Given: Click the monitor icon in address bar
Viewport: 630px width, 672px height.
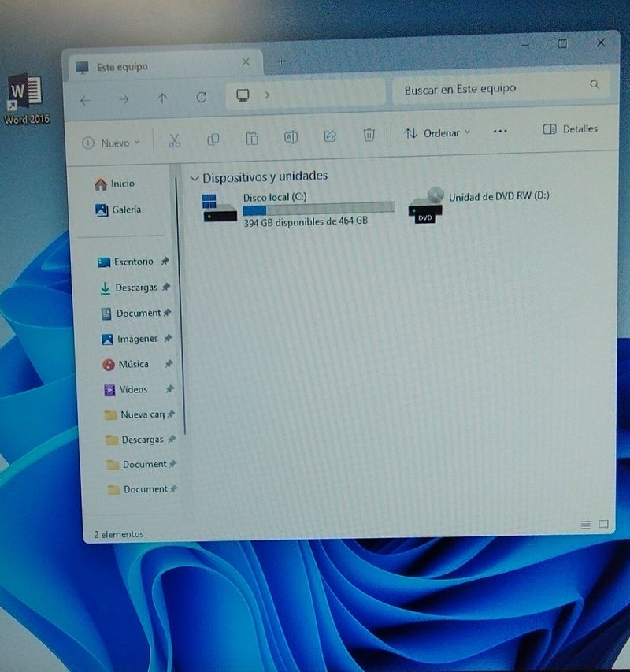Looking at the screenshot, I should click(243, 95).
